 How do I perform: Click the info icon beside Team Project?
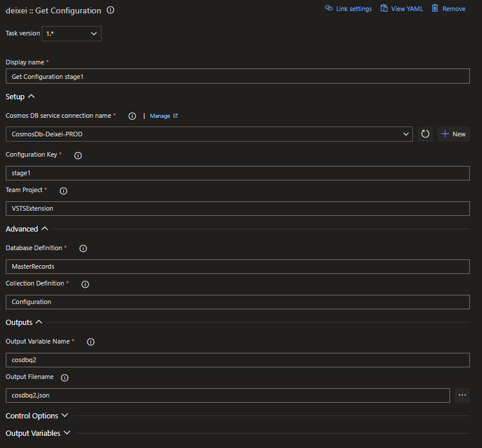63,191
